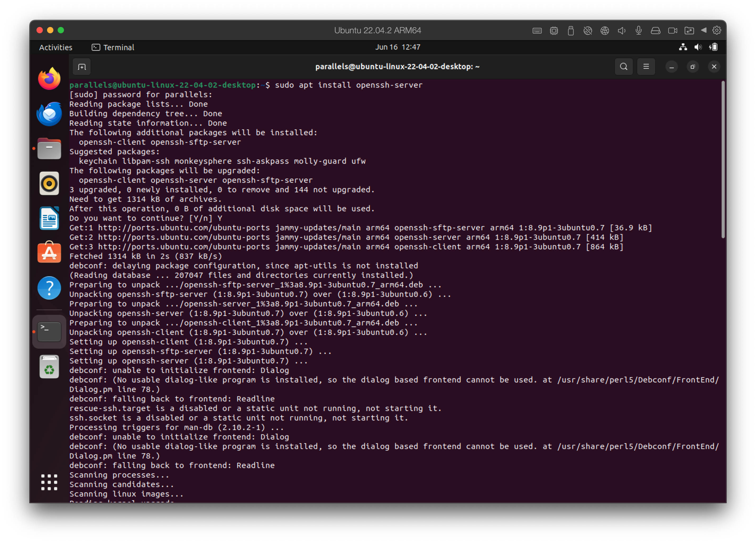Launch Thunderbird mail from the dock

click(x=49, y=114)
